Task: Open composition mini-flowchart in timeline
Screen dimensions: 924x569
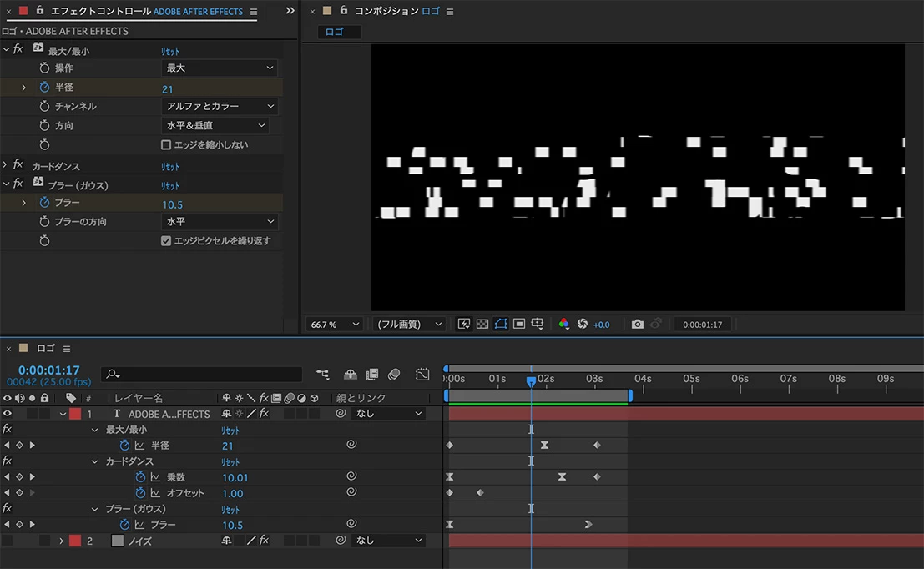Action: click(322, 374)
